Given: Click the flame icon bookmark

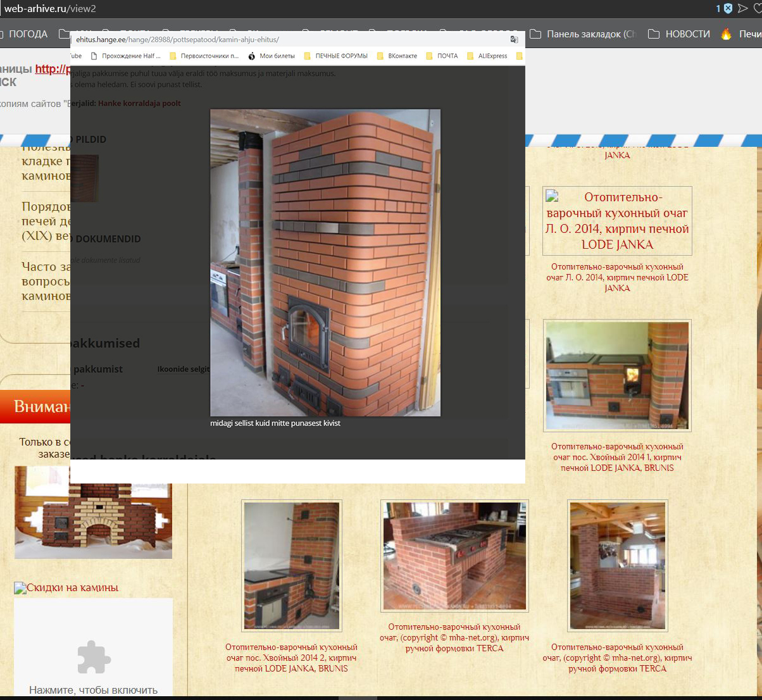Looking at the screenshot, I should (726, 34).
